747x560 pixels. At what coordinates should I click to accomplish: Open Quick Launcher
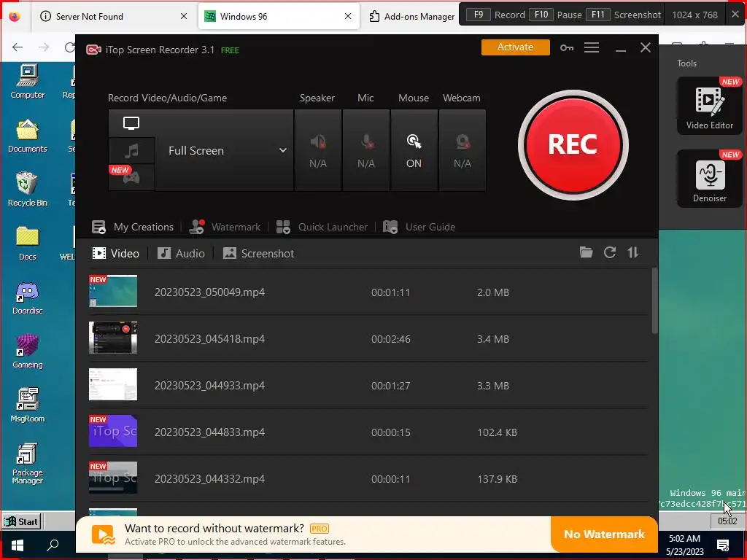(322, 227)
